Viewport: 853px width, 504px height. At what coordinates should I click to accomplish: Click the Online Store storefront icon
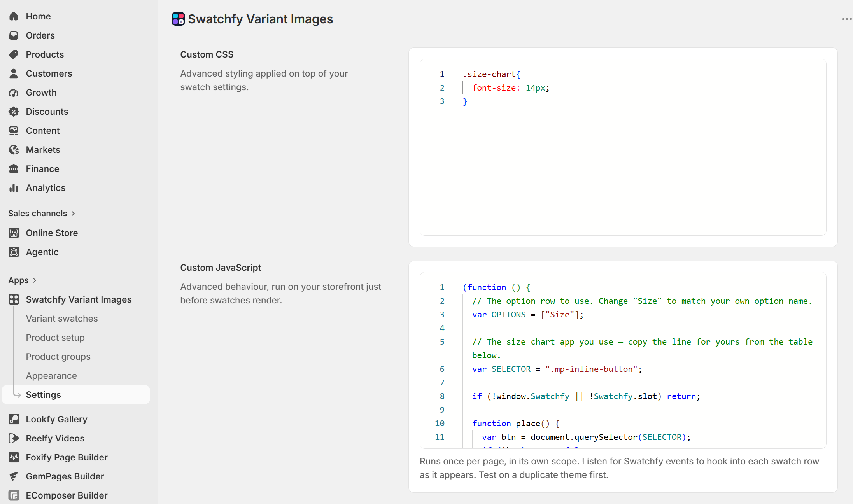click(14, 233)
